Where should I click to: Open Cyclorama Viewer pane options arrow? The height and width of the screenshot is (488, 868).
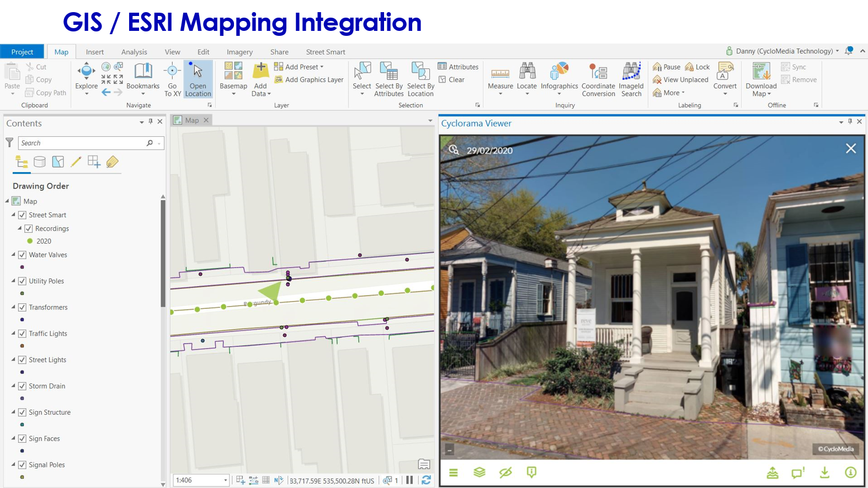point(841,122)
